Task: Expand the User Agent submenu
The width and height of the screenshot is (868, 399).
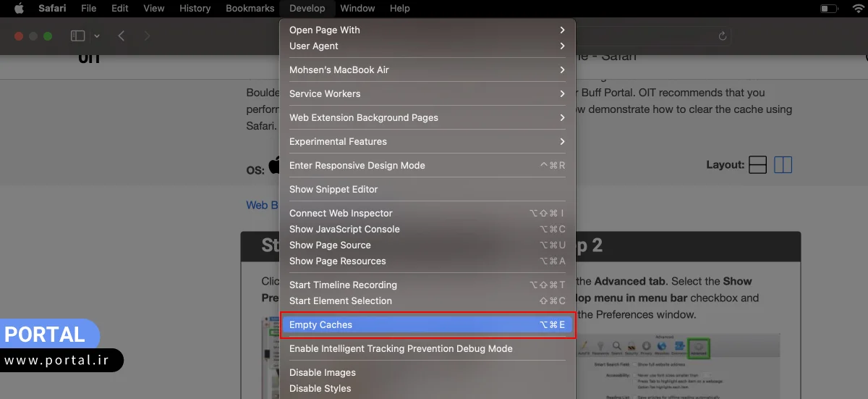Action: pos(427,46)
